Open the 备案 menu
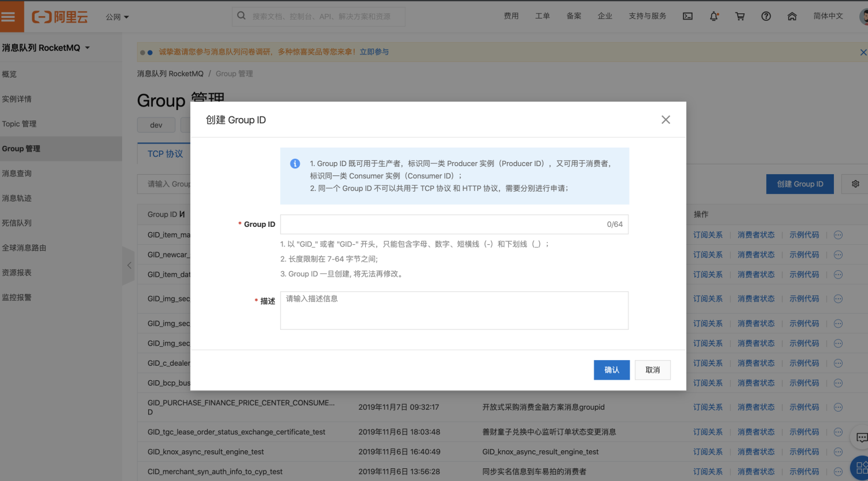The height and width of the screenshot is (481, 868). pos(574,16)
